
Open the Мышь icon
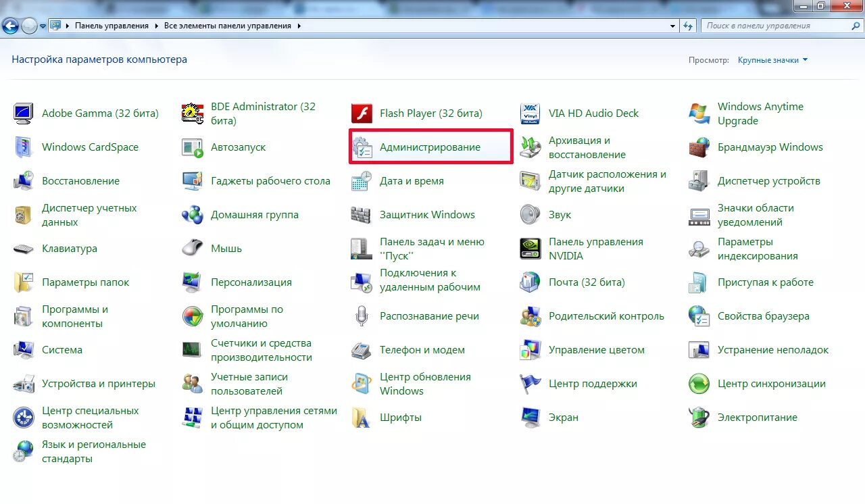click(x=193, y=249)
